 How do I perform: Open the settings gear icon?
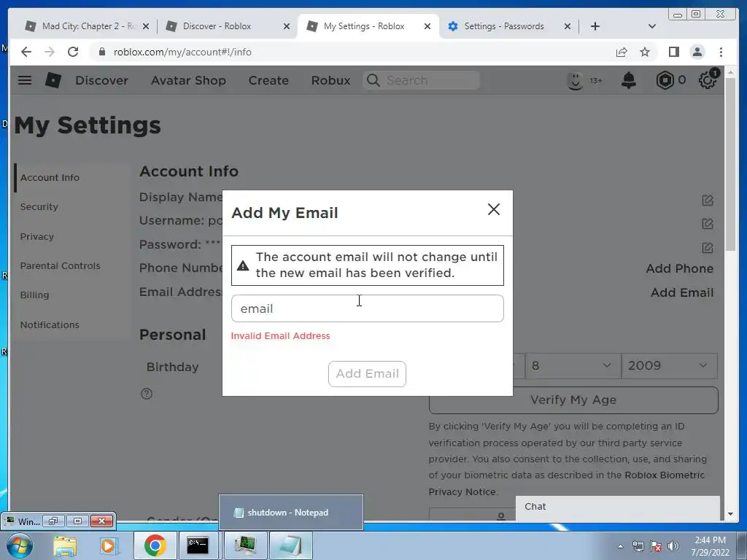point(708,79)
